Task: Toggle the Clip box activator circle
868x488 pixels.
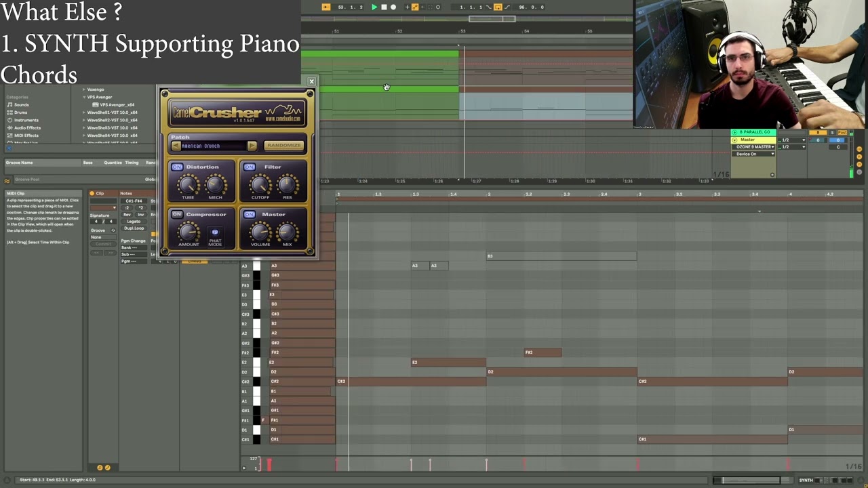Action: click(x=92, y=194)
